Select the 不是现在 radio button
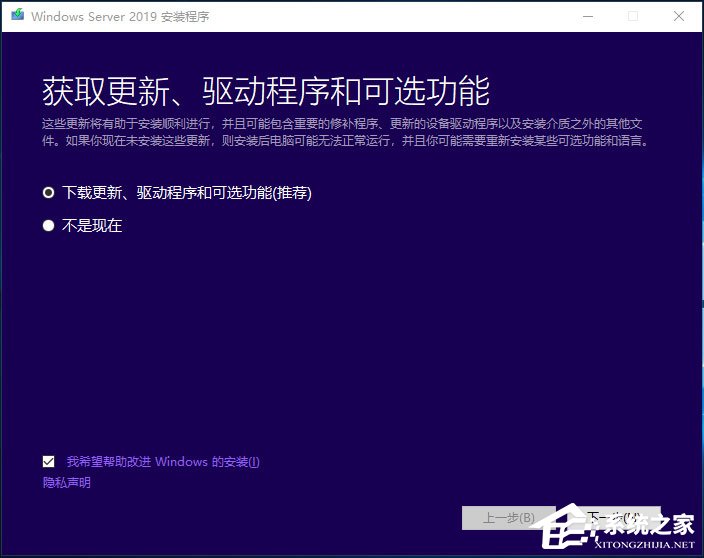The image size is (704, 558). 48,226
